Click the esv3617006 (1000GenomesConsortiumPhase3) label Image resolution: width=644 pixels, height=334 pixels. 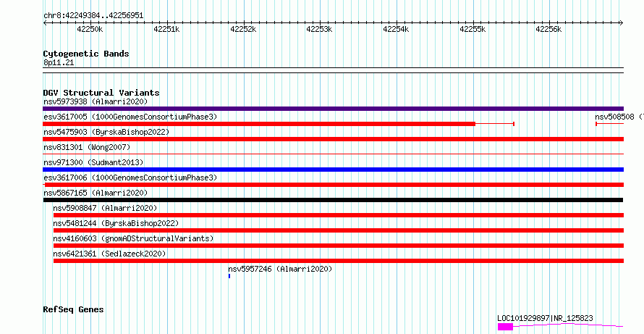[x=130, y=178]
